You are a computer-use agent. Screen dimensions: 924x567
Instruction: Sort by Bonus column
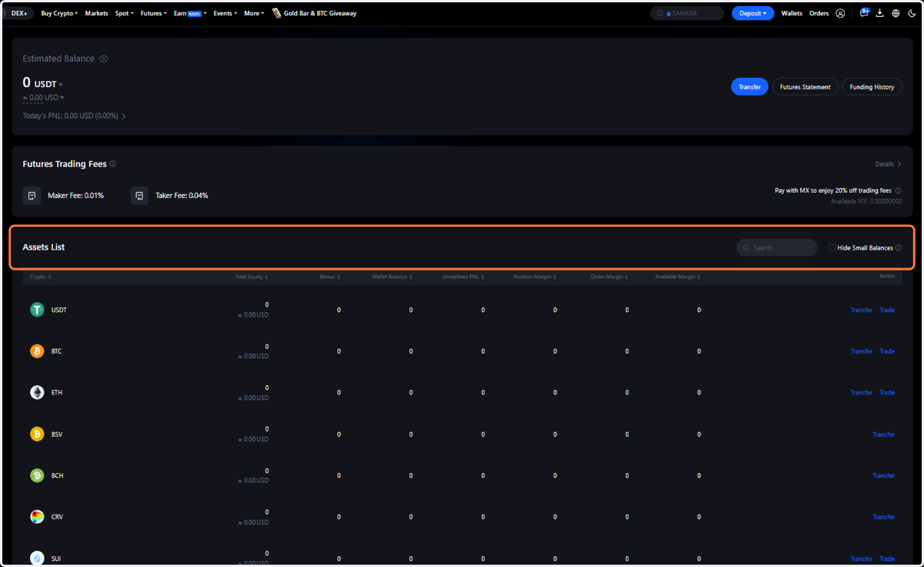(x=330, y=277)
